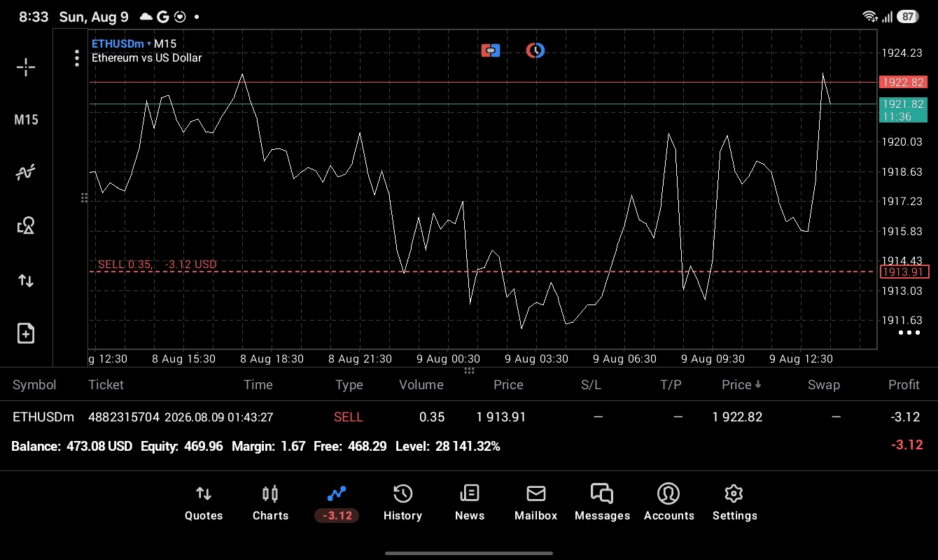
Task: Go to Accounts section
Action: (x=668, y=503)
